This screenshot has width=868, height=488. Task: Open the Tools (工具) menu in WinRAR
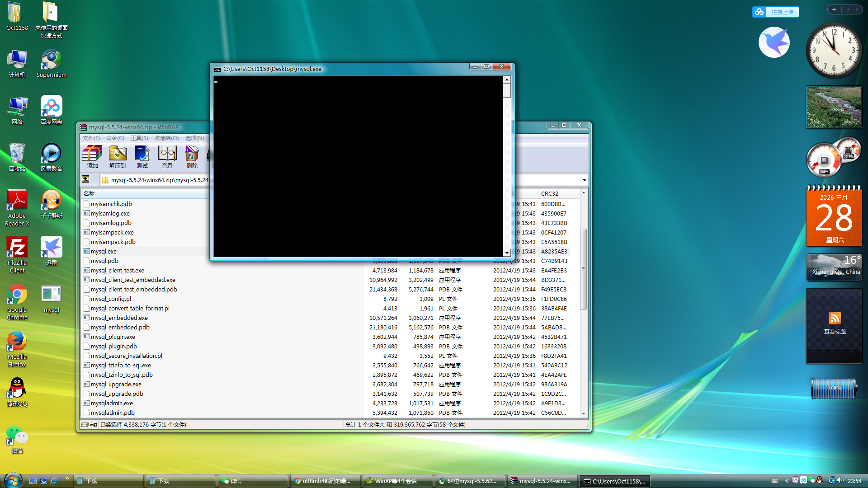tap(139, 138)
